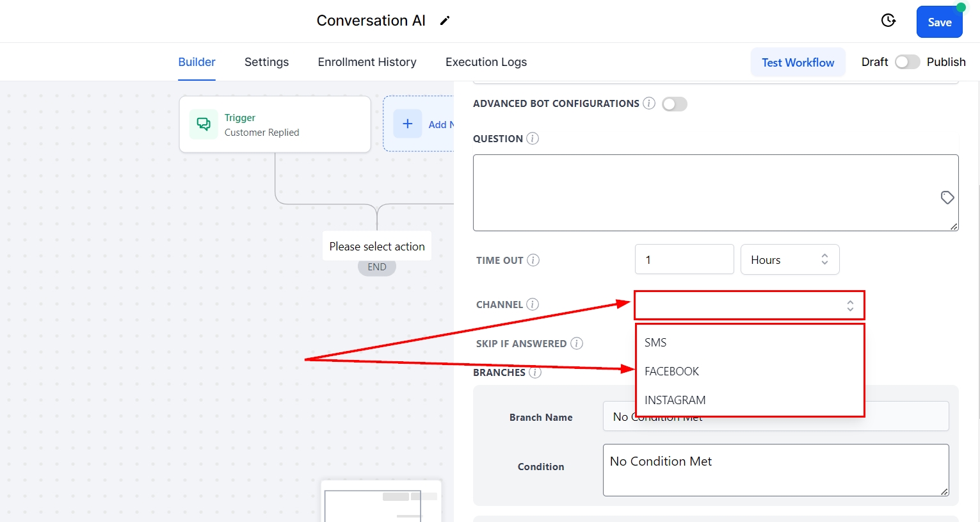Click the plus icon to add trigger
980x522 pixels.
(x=408, y=124)
